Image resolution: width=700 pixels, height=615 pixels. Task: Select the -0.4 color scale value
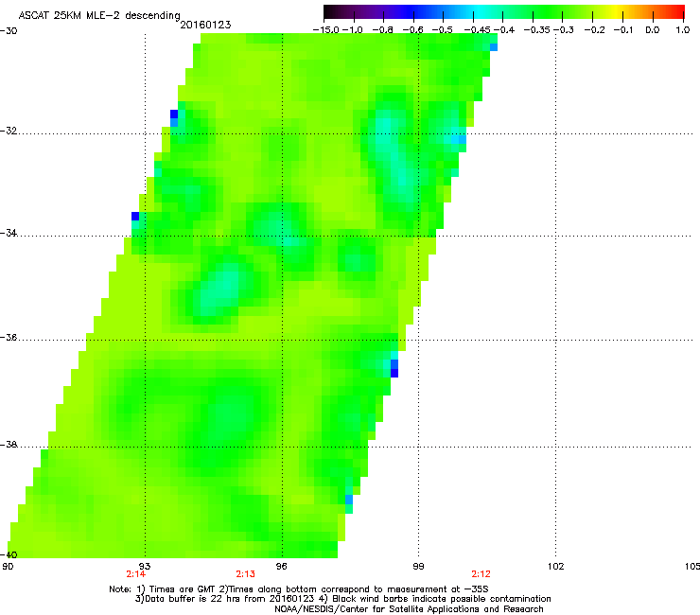click(504, 30)
